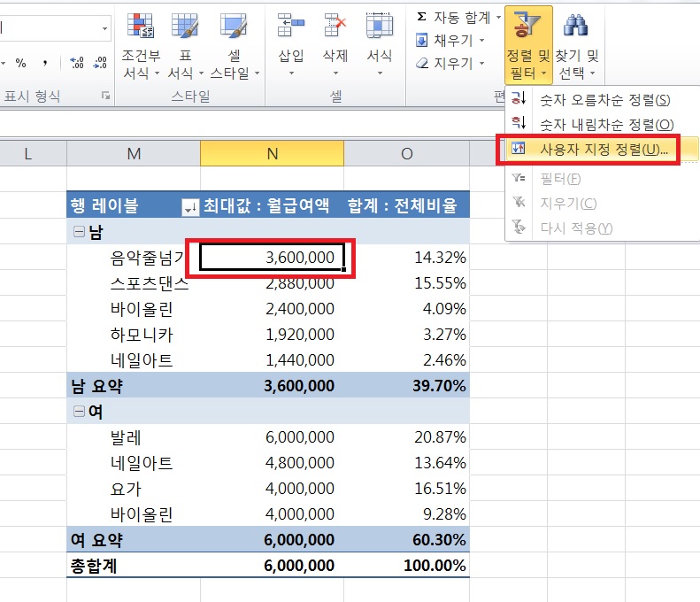Viewport: 700px width, 602px height.
Task: Open number format (표시 형식) dialog launcher
Action: pyautogui.click(x=105, y=95)
